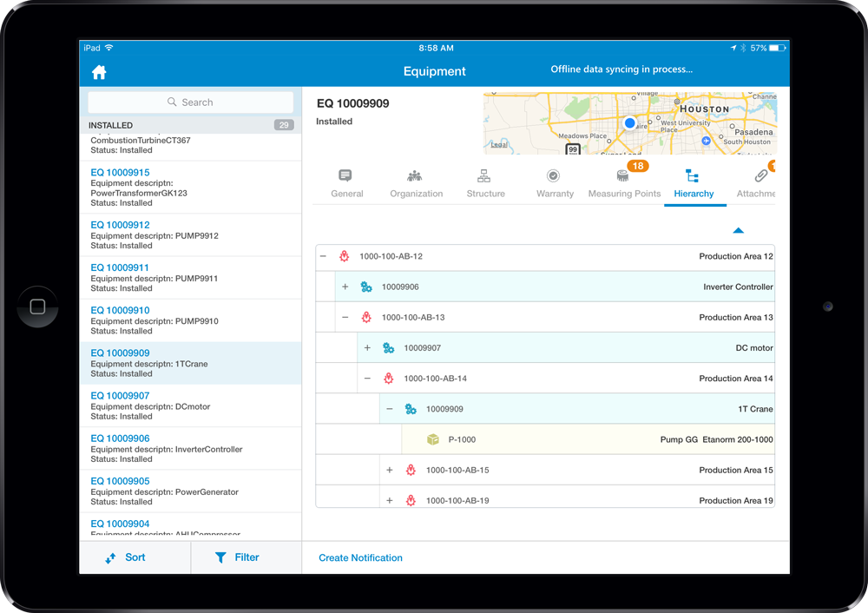Open the General tab icon
This screenshot has width=868, height=613.
[345, 176]
